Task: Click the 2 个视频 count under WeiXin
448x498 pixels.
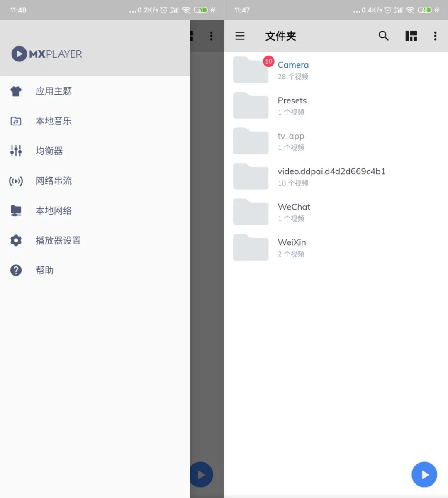Action: click(291, 254)
